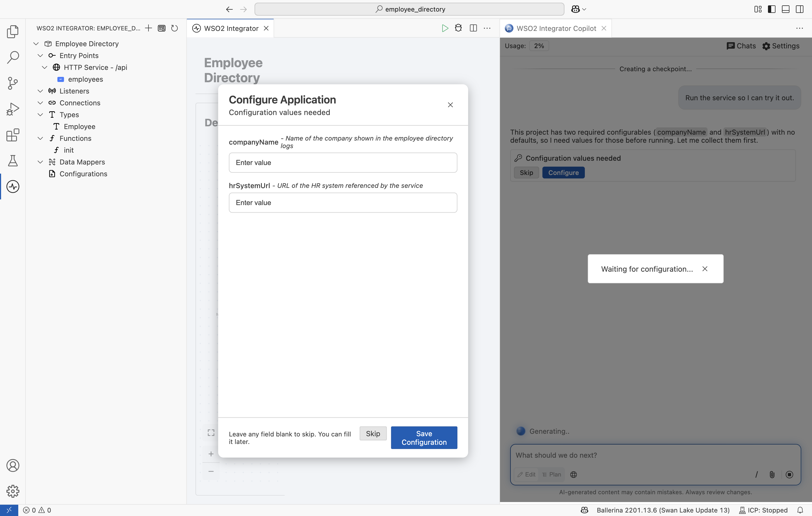Toggle the secondary side bar
The height and width of the screenshot is (516, 812).
[800, 9]
